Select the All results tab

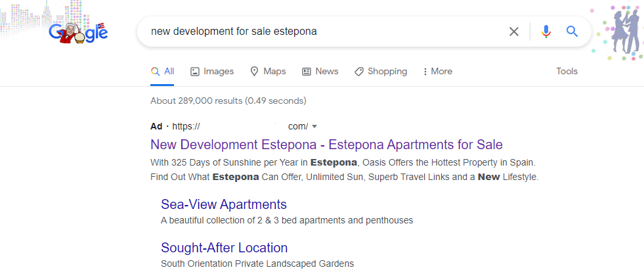[x=162, y=72]
